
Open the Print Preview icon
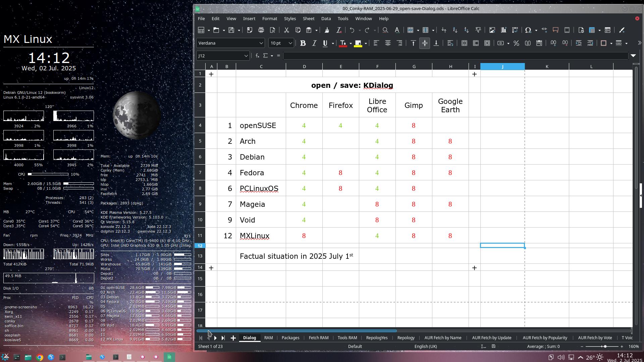tap(272, 30)
